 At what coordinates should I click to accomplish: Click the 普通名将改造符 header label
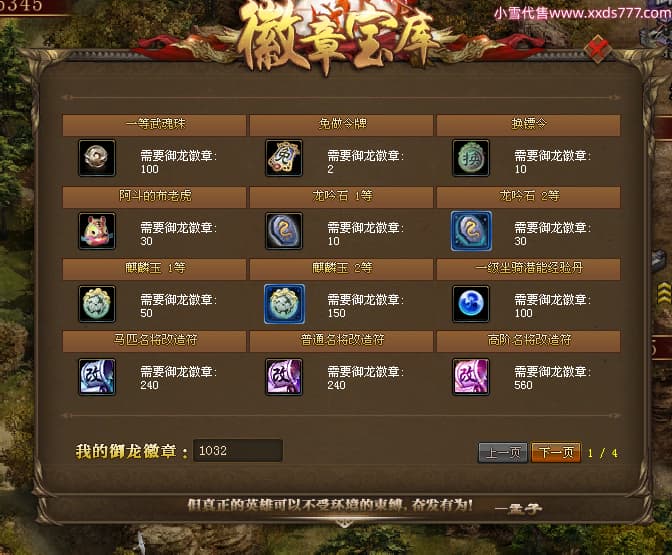[x=342, y=340]
